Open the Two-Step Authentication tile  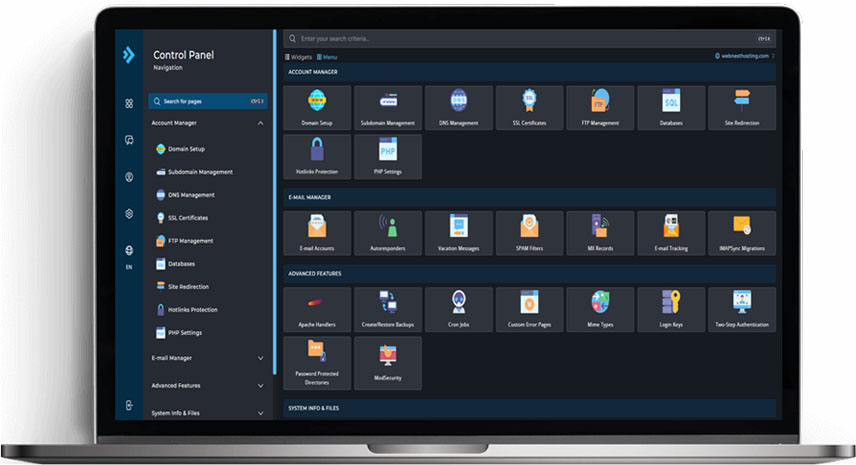click(x=742, y=309)
